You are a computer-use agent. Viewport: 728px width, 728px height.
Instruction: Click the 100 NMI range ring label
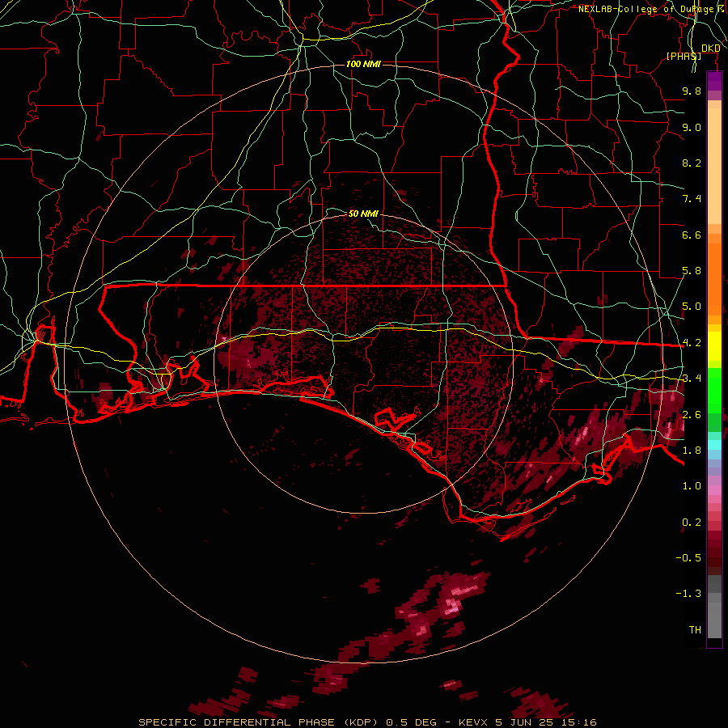[x=363, y=64]
